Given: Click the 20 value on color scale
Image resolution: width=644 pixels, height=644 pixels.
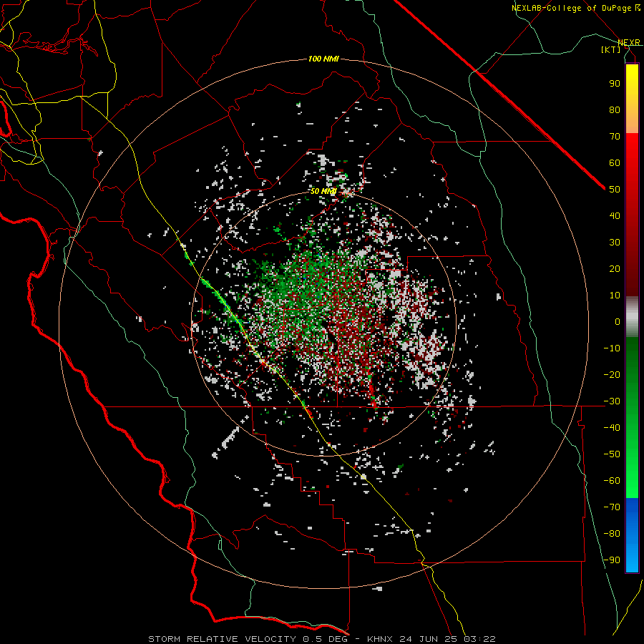Looking at the screenshot, I should 615,269.
